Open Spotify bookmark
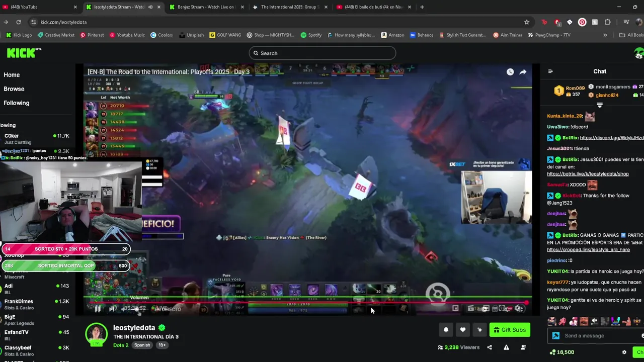The width and height of the screenshot is (644, 362). click(x=311, y=35)
